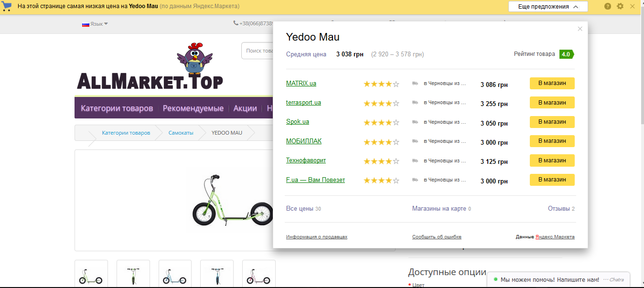Viewport: 644px width, 288px height.
Task: Click В магазин button for Технофаворит
Action: (552, 160)
